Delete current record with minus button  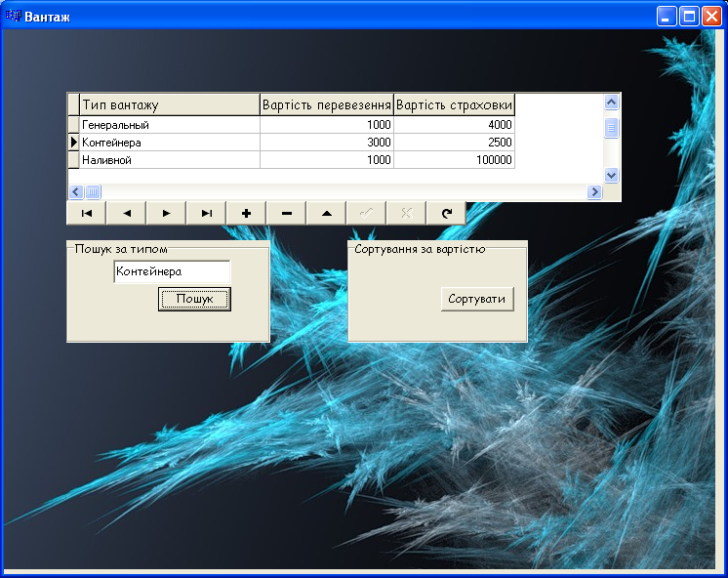(x=287, y=213)
